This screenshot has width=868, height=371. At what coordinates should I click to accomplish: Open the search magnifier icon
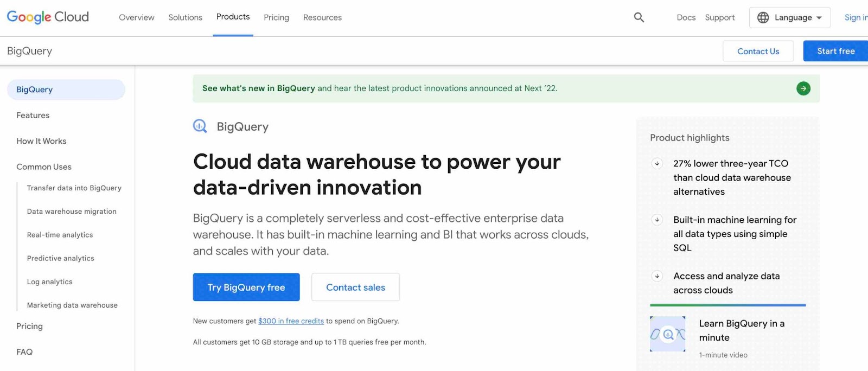click(x=639, y=17)
